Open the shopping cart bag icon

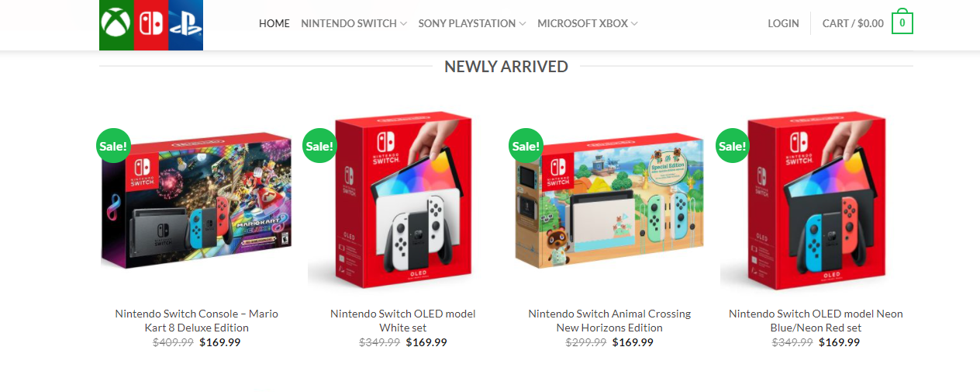902,23
